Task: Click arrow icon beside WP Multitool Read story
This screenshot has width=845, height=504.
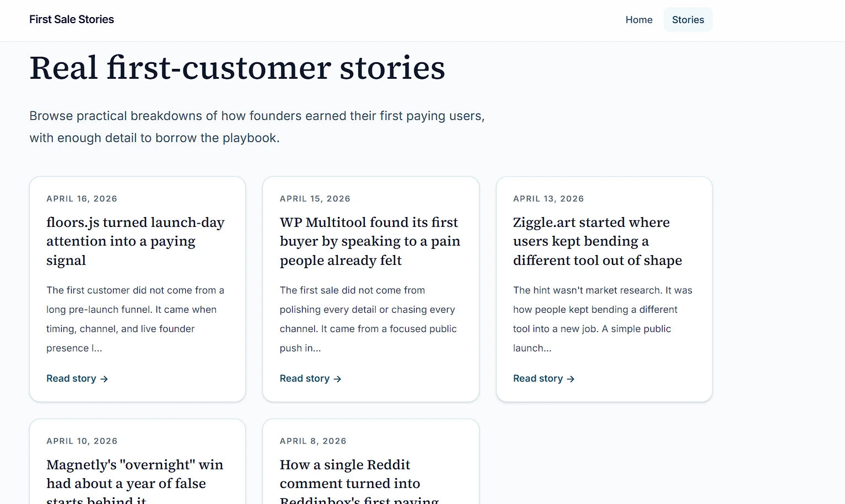Action: (337, 379)
